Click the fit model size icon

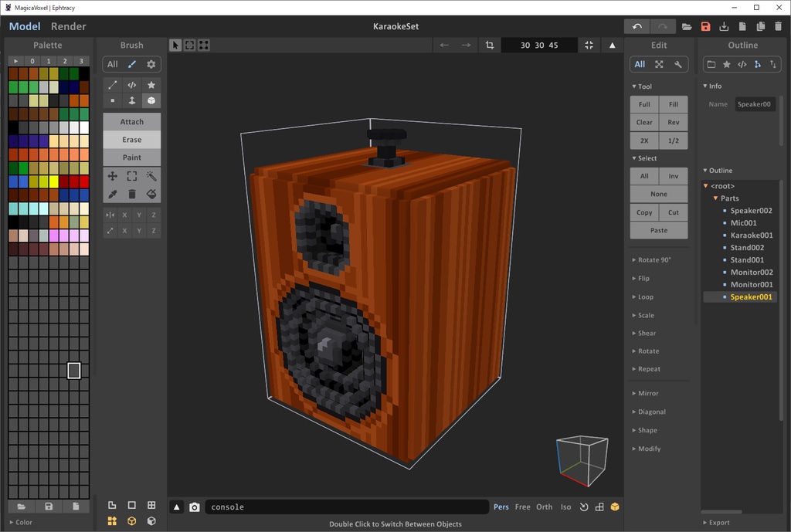(x=589, y=45)
